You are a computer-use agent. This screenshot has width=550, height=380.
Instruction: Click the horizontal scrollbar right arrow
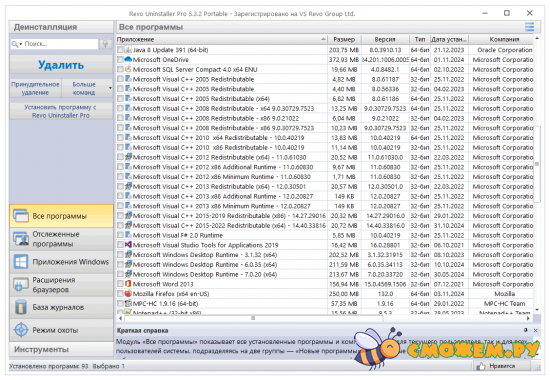tap(528, 318)
